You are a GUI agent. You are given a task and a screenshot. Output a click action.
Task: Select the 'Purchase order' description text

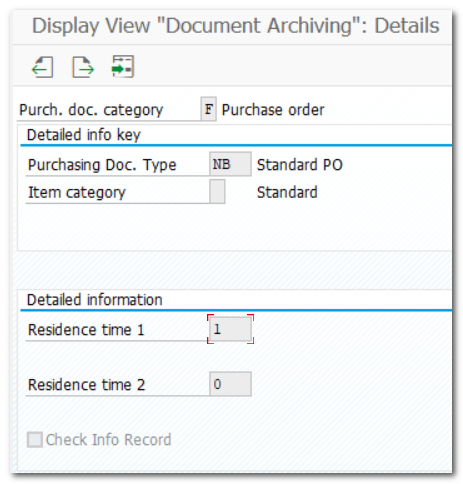coord(273,110)
